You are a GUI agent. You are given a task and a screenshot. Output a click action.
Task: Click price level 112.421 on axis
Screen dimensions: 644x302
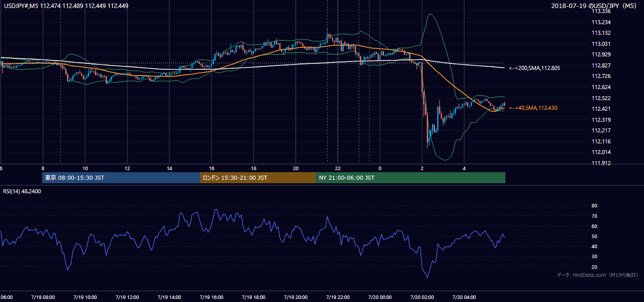coord(601,109)
